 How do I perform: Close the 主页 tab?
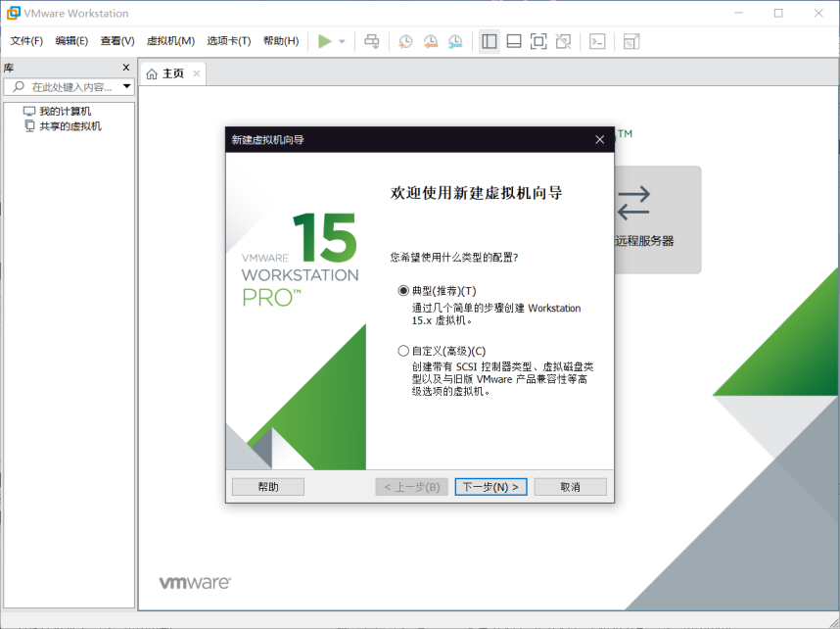click(197, 73)
